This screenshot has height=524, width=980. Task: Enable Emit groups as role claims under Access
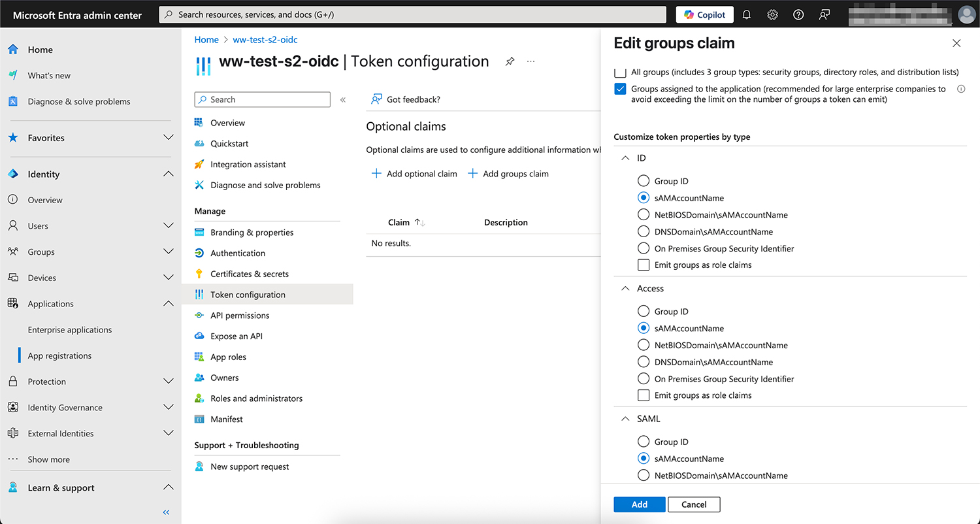(644, 395)
